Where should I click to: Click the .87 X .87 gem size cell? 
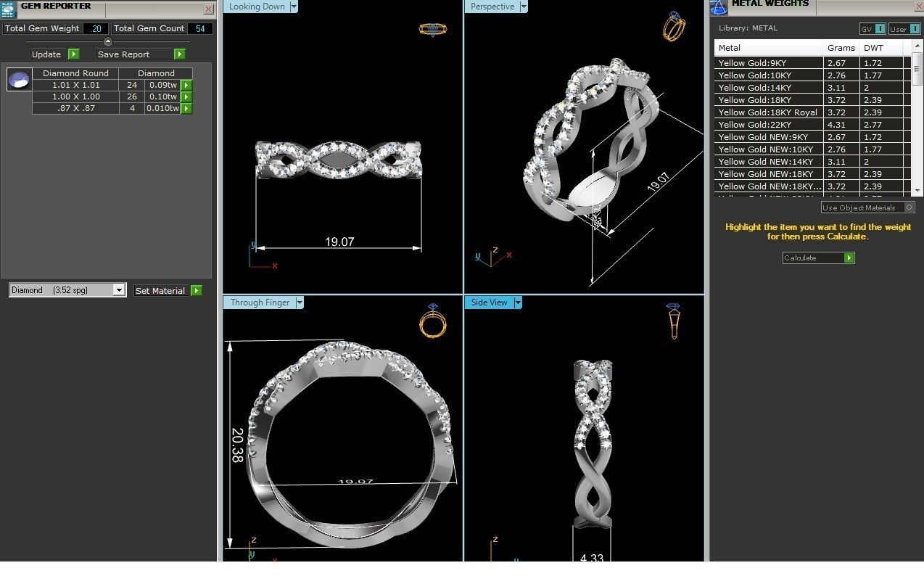tap(75, 108)
